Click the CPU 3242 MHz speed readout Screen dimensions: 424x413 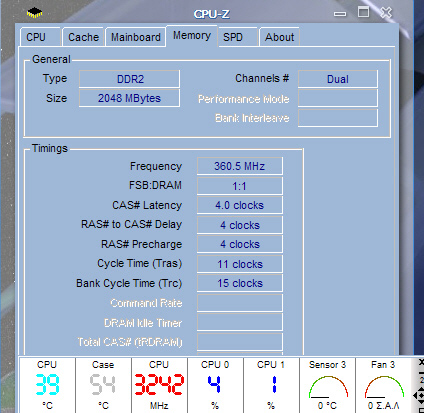point(159,385)
